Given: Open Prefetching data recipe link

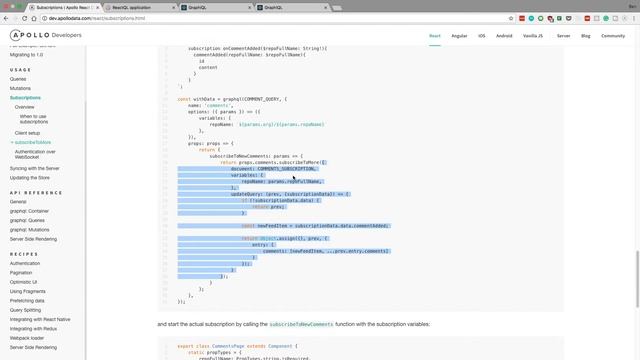Looking at the screenshot, I should (x=27, y=301).
